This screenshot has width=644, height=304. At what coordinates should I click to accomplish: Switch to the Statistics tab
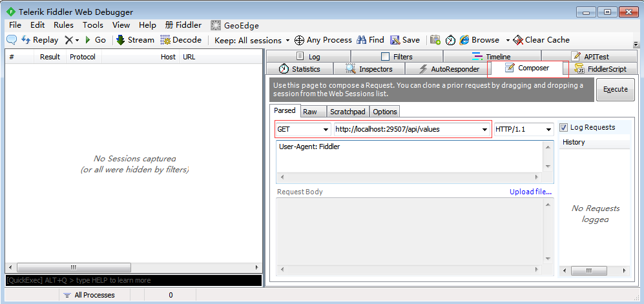click(x=300, y=69)
